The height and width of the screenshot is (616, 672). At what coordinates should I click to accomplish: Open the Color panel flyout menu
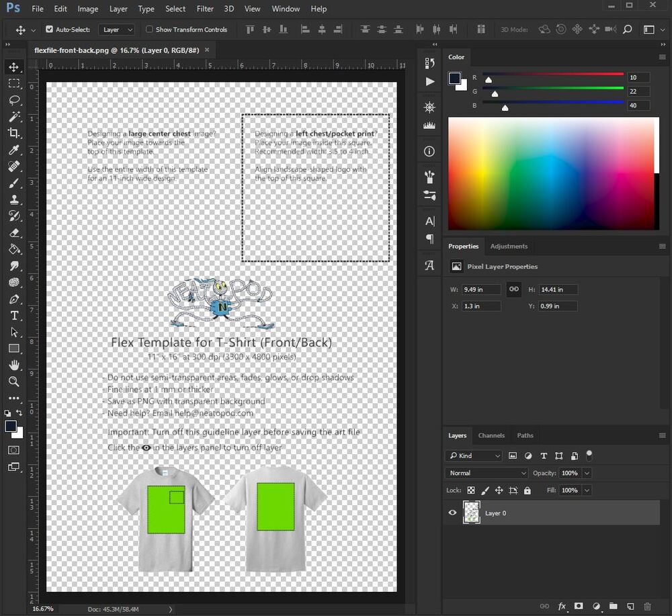click(662, 57)
